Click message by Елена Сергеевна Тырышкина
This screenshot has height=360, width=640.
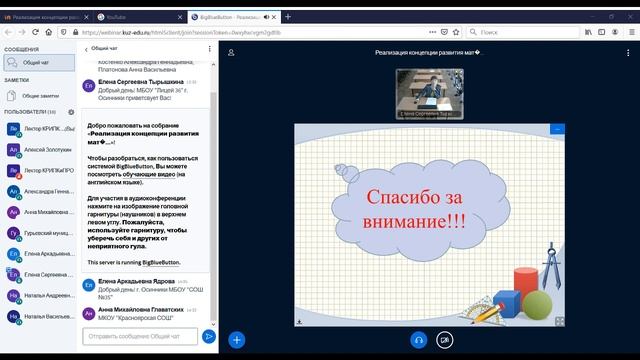145,90
